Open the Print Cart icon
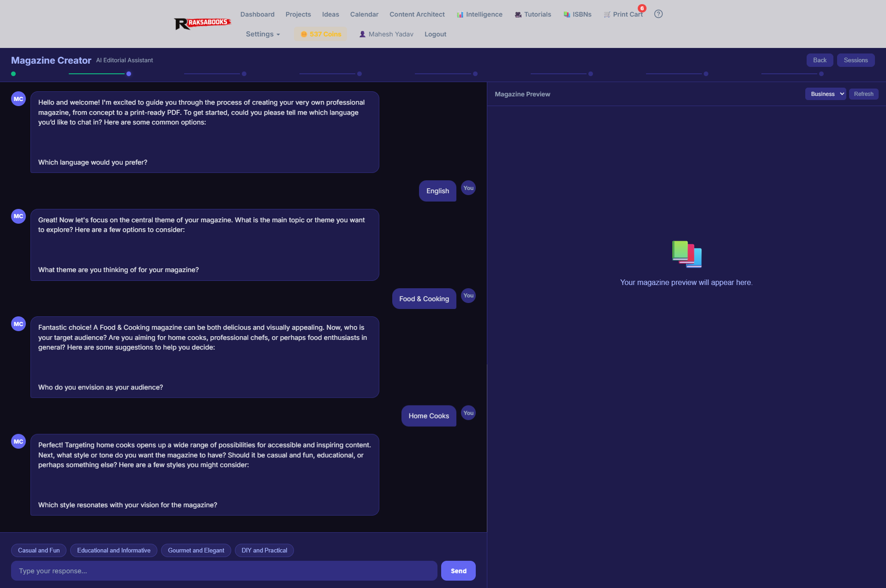Image resolution: width=886 pixels, height=588 pixels. click(607, 15)
